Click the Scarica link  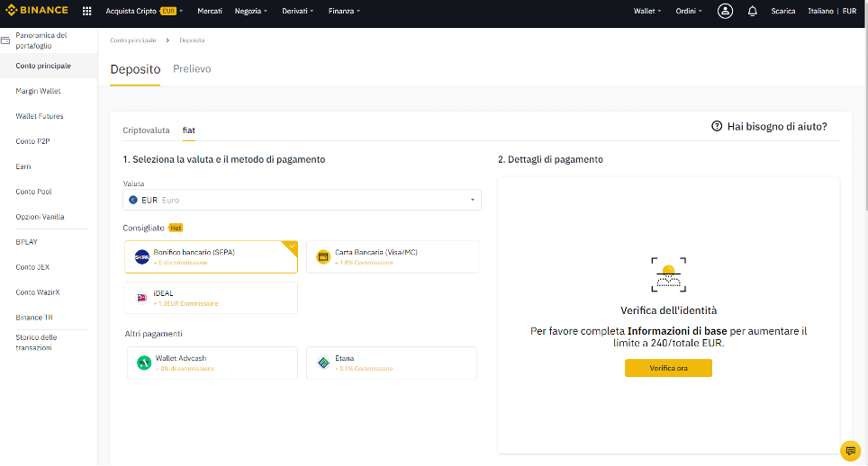tap(782, 11)
